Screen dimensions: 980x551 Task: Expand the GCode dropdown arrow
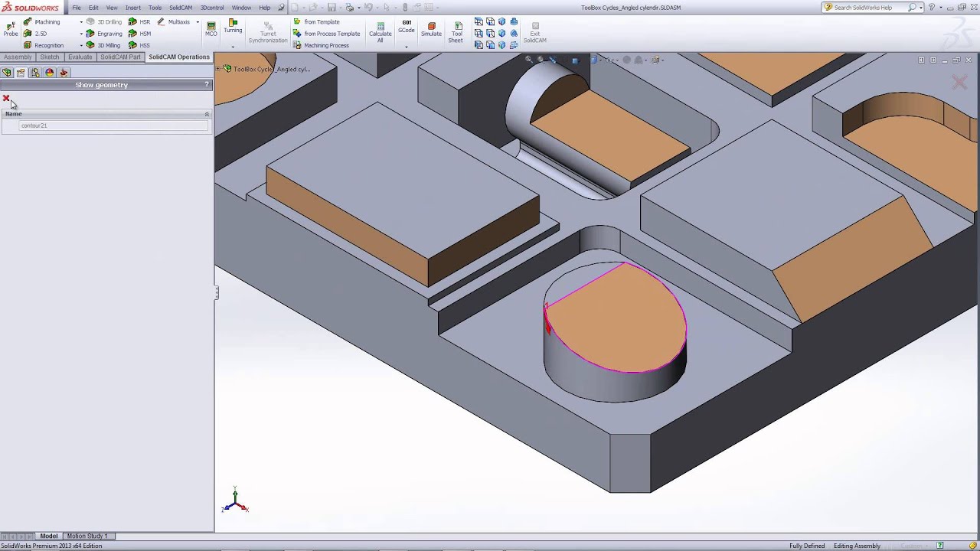tap(407, 47)
